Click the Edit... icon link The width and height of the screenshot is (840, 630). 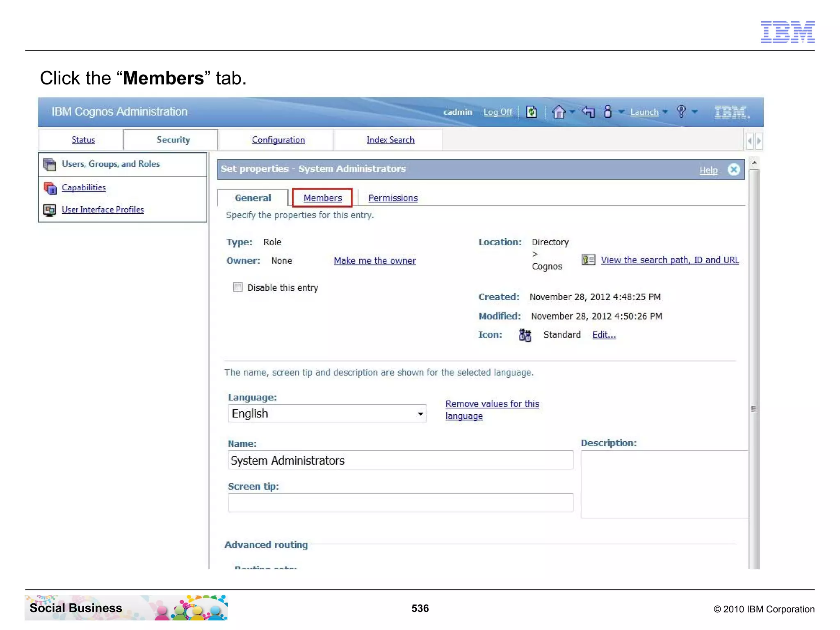[x=604, y=335]
